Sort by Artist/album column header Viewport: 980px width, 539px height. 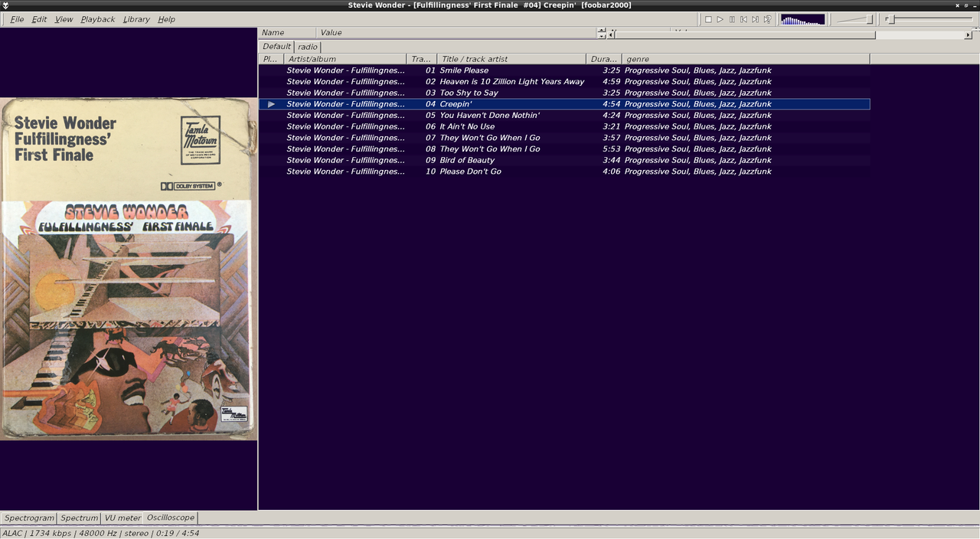pyautogui.click(x=345, y=59)
